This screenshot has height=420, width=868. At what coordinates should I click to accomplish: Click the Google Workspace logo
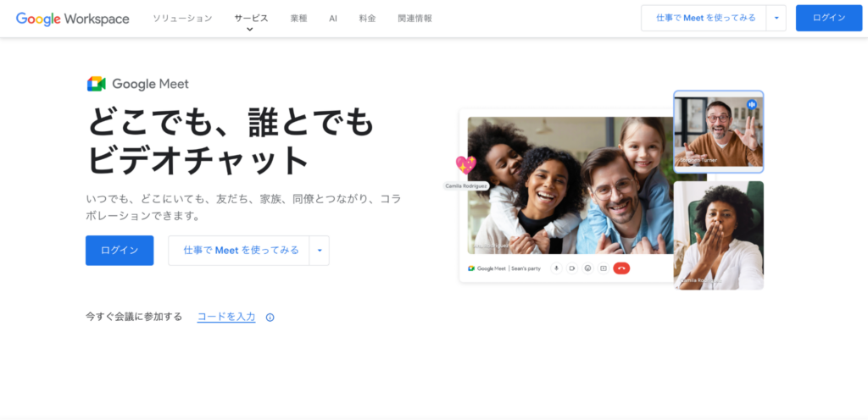[72, 18]
